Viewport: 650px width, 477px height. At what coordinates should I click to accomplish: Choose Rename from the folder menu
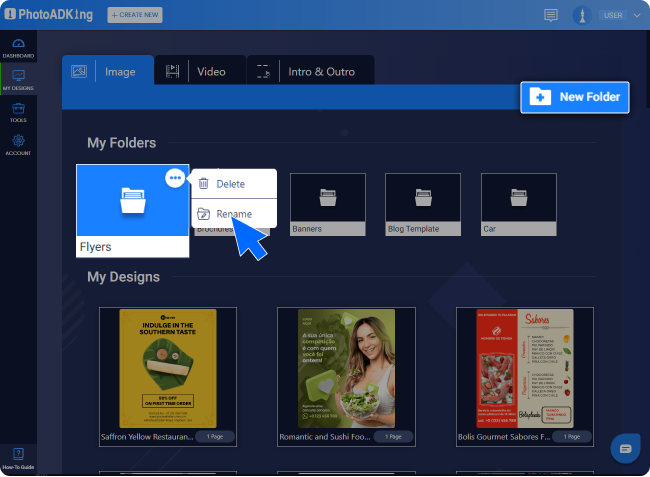pyautogui.click(x=234, y=214)
